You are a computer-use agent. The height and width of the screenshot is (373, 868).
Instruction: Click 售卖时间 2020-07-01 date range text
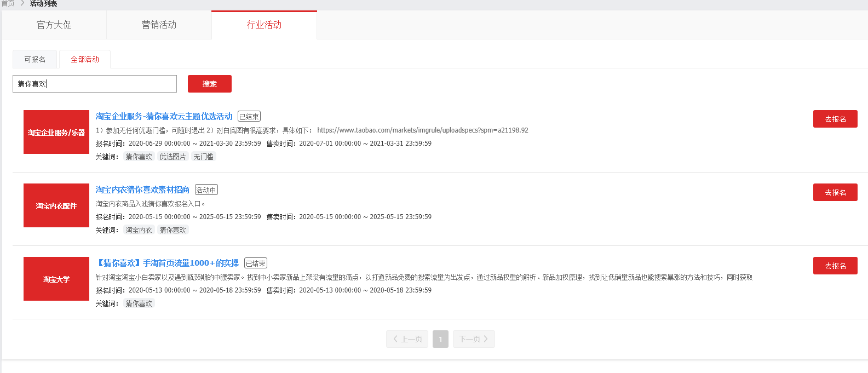(349, 144)
